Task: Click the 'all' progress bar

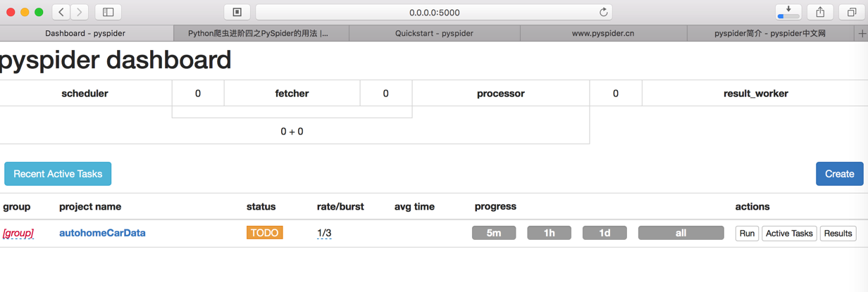Action: tap(681, 233)
